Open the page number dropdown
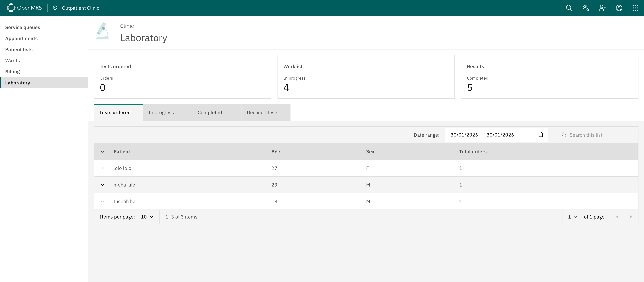Screen dimensions: 644x282 (x=572, y=217)
